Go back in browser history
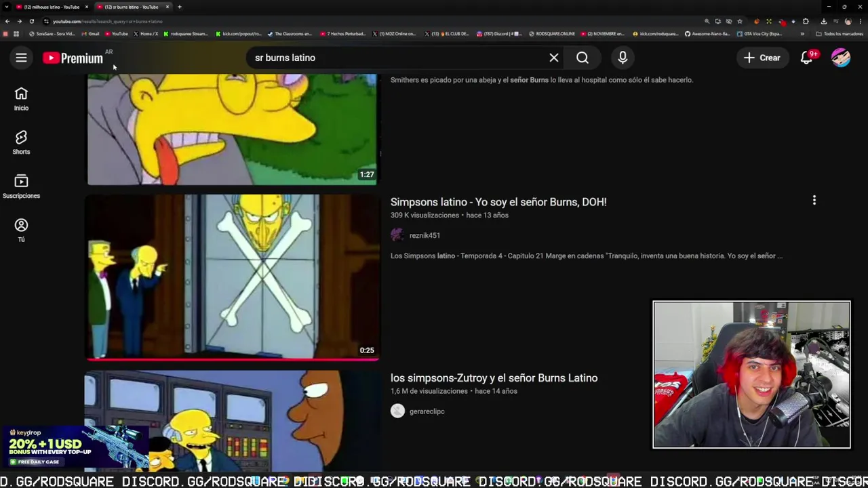Image resolution: width=868 pixels, height=488 pixels. pyautogui.click(x=7, y=21)
